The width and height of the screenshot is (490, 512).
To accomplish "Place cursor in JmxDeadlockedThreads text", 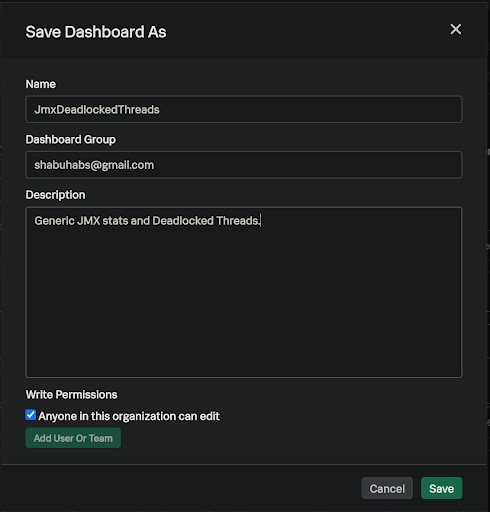I will [97, 109].
